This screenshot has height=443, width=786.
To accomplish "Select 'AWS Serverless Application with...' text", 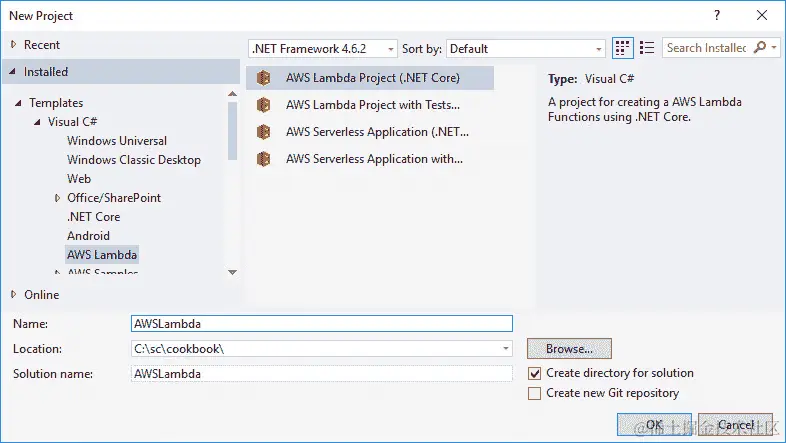I will [374, 159].
